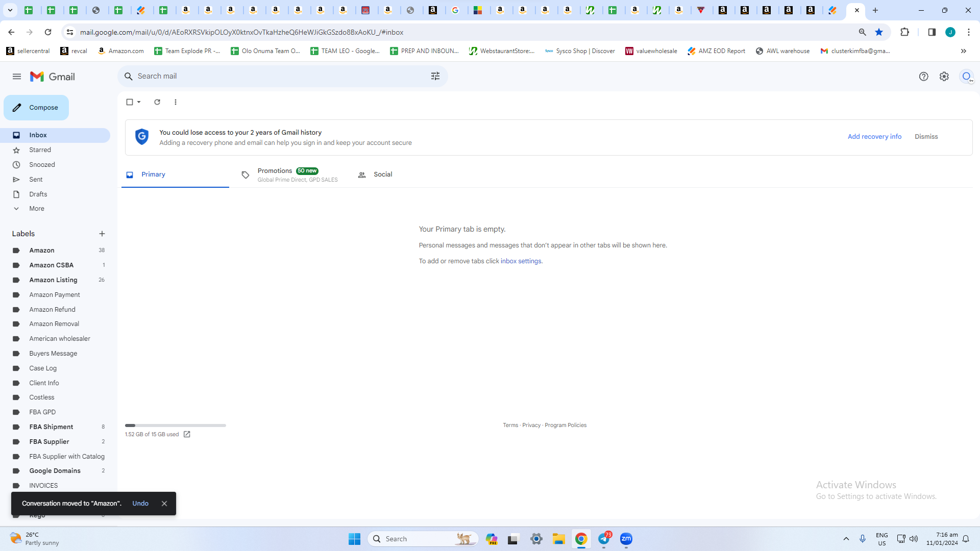This screenshot has height=551, width=980.
Task: Open the sellercentral bookmark
Action: 28,51
